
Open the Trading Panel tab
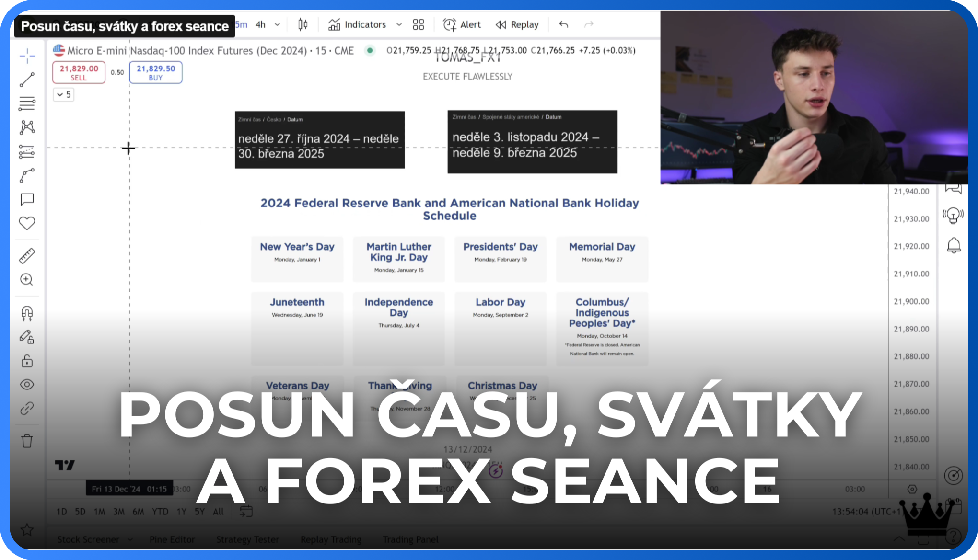pyautogui.click(x=410, y=539)
